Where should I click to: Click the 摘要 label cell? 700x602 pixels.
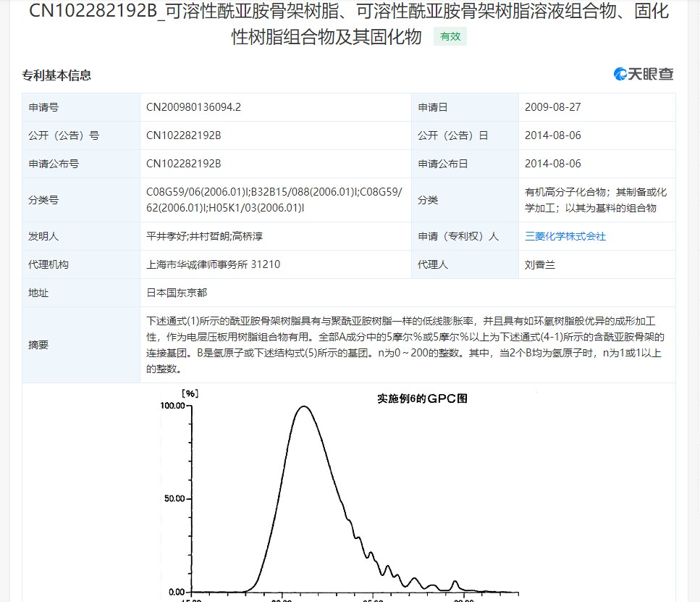point(81,345)
